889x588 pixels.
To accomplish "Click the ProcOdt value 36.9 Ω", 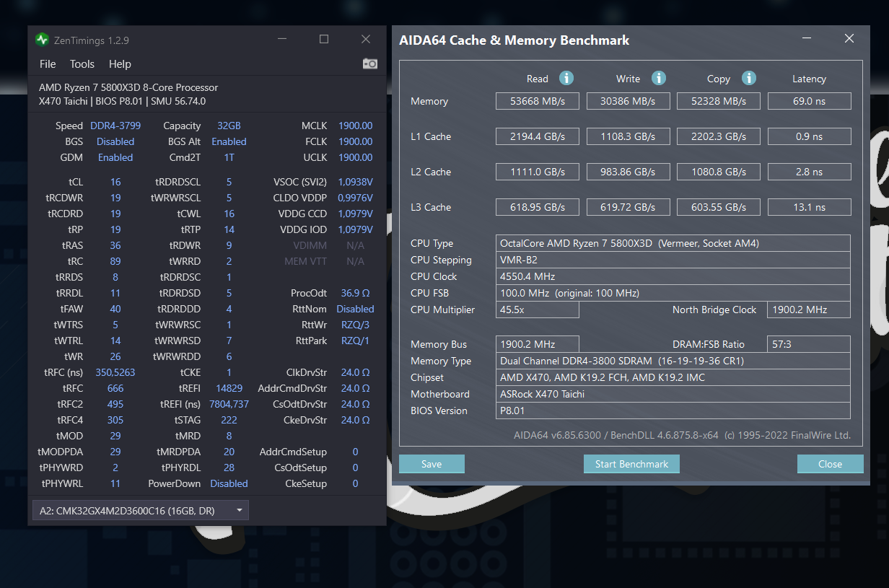I will pos(356,293).
